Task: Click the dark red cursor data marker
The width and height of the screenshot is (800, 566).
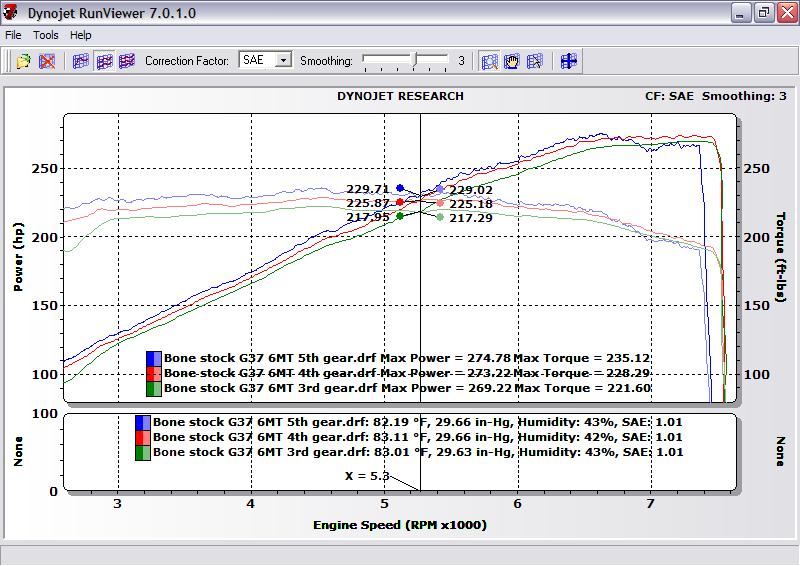Action: (400, 202)
